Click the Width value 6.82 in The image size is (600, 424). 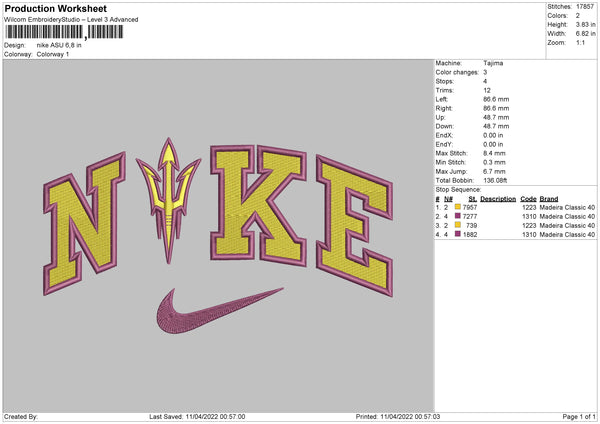click(585, 34)
